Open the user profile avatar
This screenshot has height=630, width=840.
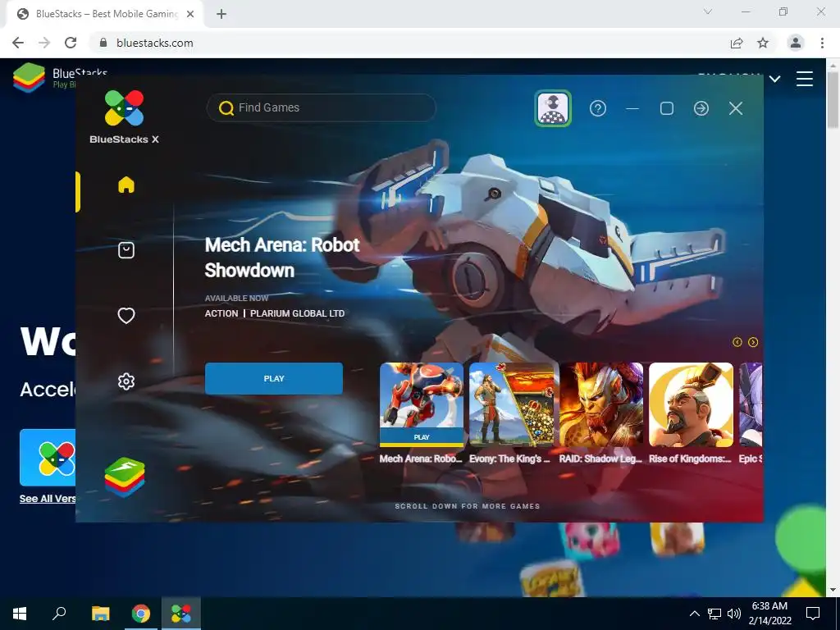[x=552, y=109]
